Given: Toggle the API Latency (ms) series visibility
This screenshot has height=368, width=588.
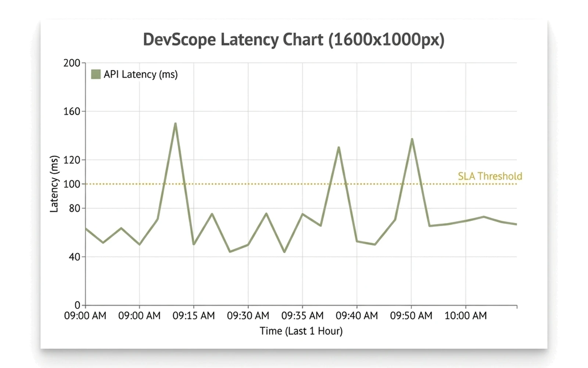Looking at the screenshot, I should (140, 74).
